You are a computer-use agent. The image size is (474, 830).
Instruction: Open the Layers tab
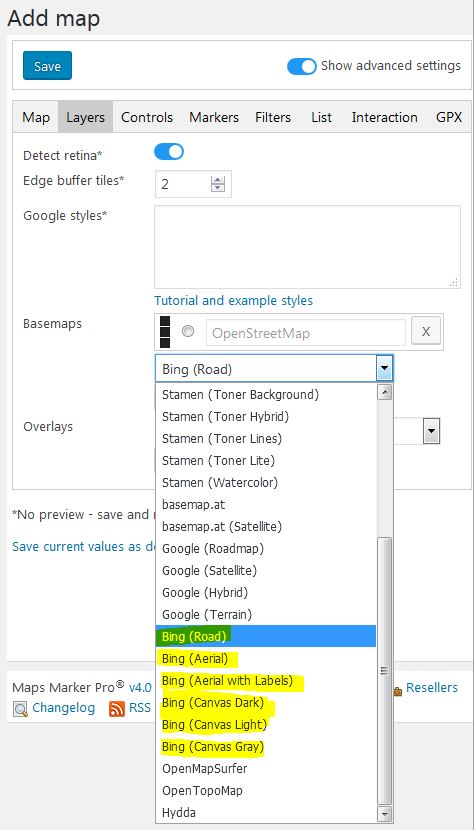pos(85,117)
